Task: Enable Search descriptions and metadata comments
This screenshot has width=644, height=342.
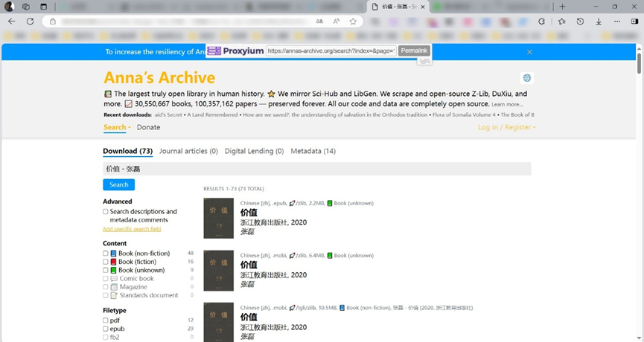Action: 106,212
